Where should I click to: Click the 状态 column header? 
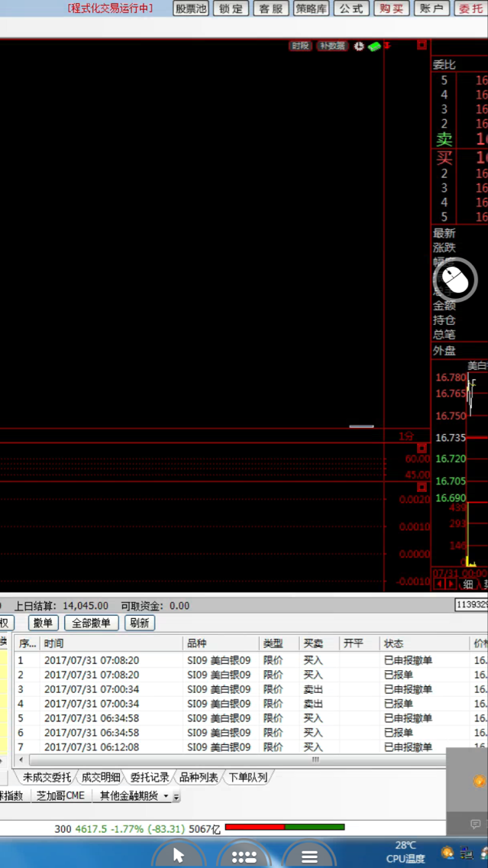tap(425, 643)
